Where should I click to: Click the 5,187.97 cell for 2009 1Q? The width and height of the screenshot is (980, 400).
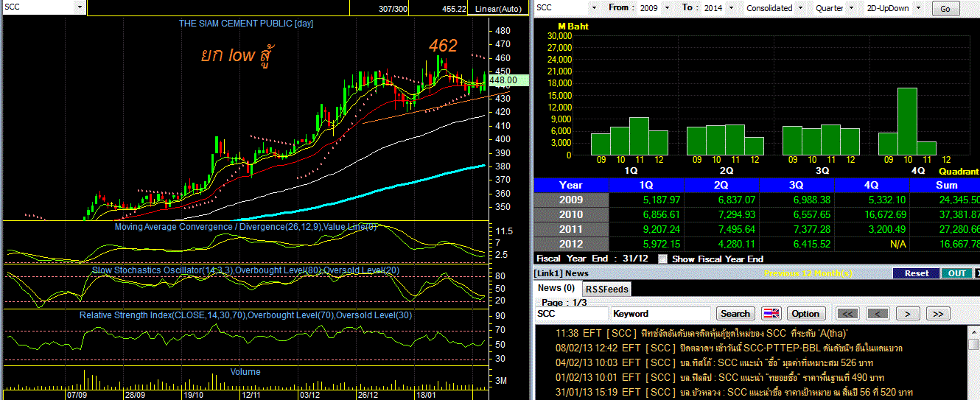(647, 200)
